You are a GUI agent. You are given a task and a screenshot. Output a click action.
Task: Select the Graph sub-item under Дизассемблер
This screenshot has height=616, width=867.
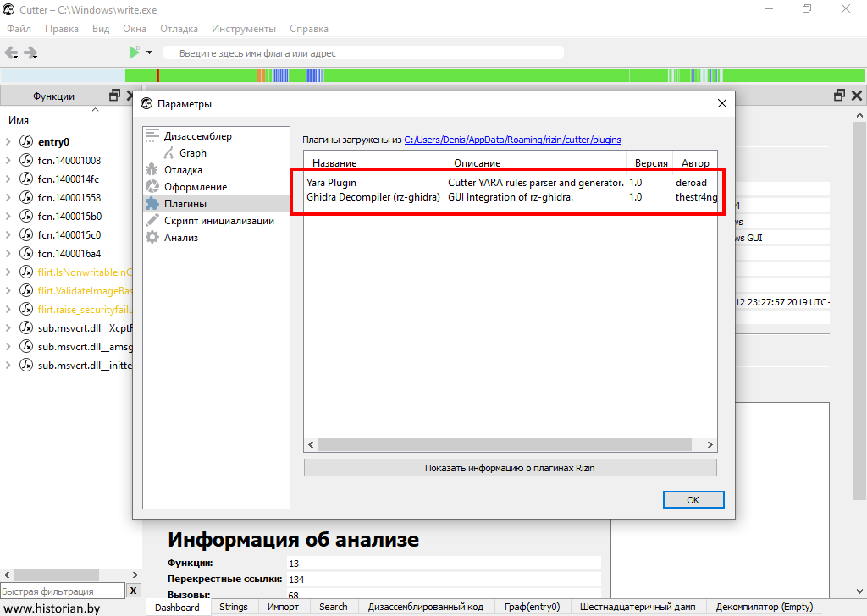click(192, 153)
